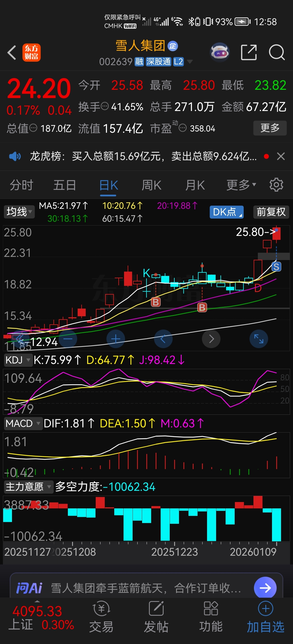Screen dimensions: 293x644
Task: Tap the 雪人集团牵手蓝箭航天 AI prompt field
Action: (x=146, y=588)
